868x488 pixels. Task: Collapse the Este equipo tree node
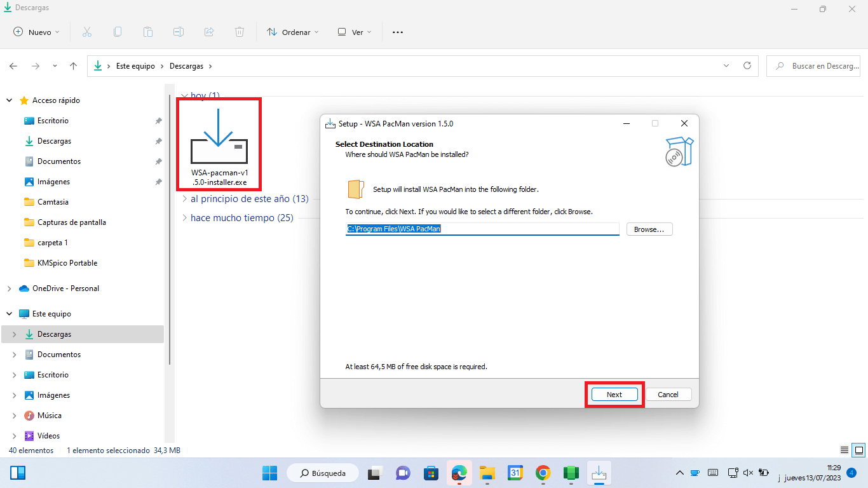click(9, 314)
